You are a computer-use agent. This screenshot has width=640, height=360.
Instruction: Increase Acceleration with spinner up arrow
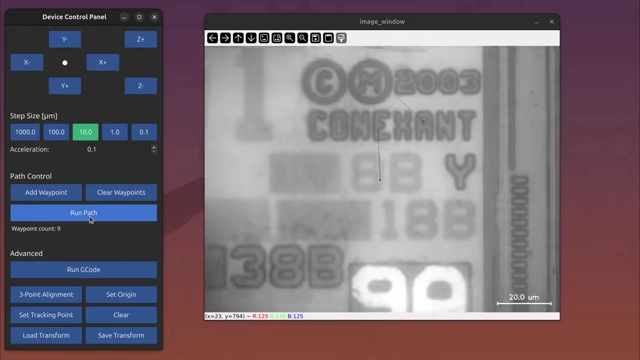[x=154, y=147]
